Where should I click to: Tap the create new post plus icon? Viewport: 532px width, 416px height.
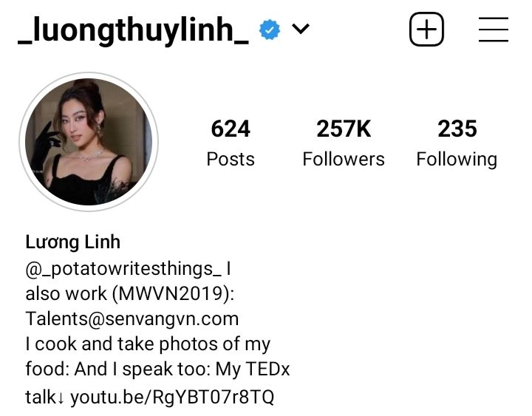(x=426, y=29)
